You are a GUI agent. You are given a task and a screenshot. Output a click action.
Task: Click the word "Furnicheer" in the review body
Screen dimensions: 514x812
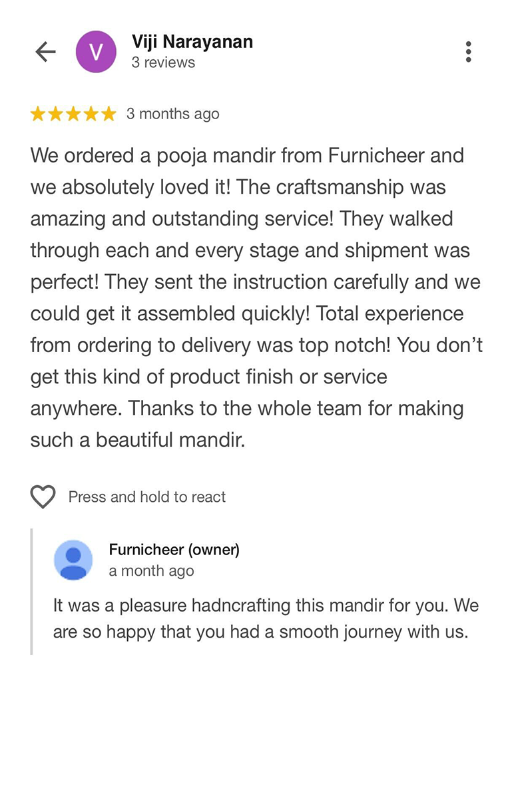[x=376, y=156]
